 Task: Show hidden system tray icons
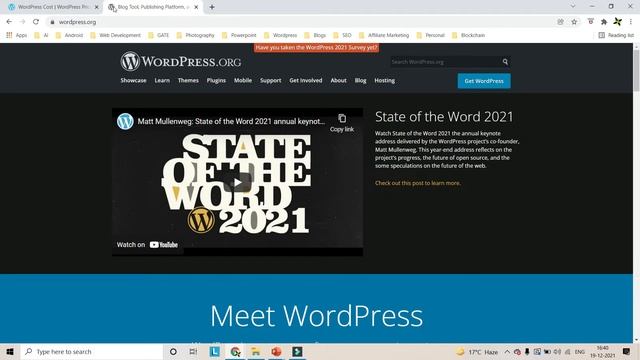tap(507, 351)
